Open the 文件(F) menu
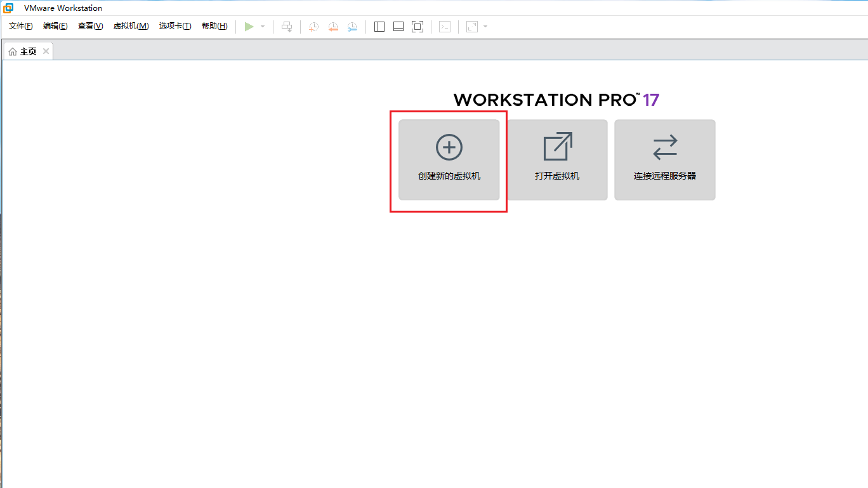Screen dimensions: 868x488 coord(21,26)
